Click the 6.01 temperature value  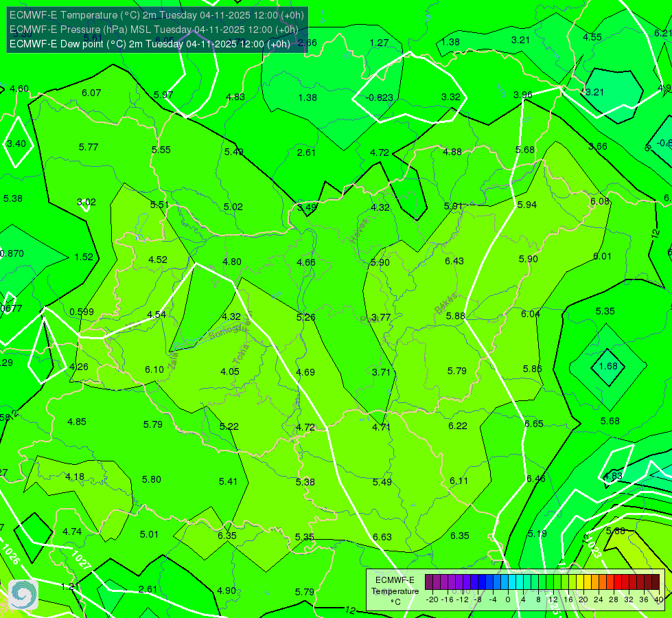click(602, 256)
